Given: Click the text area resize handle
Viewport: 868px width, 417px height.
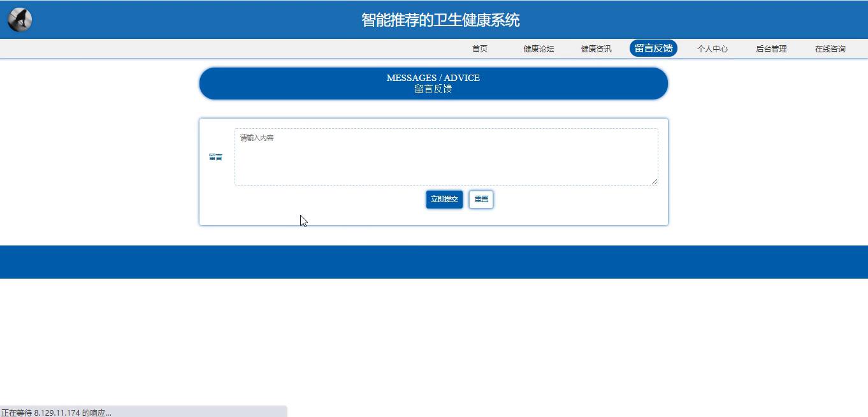Looking at the screenshot, I should pyautogui.click(x=654, y=182).
